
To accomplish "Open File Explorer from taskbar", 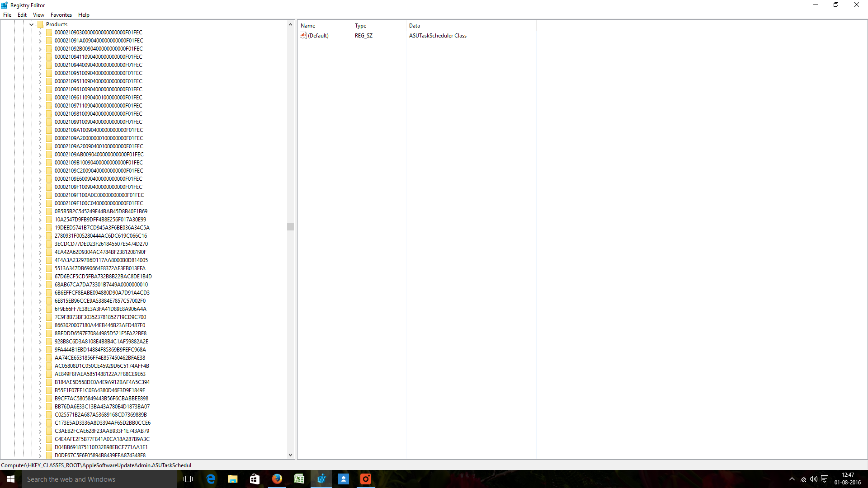I will (x=233, y=479).
